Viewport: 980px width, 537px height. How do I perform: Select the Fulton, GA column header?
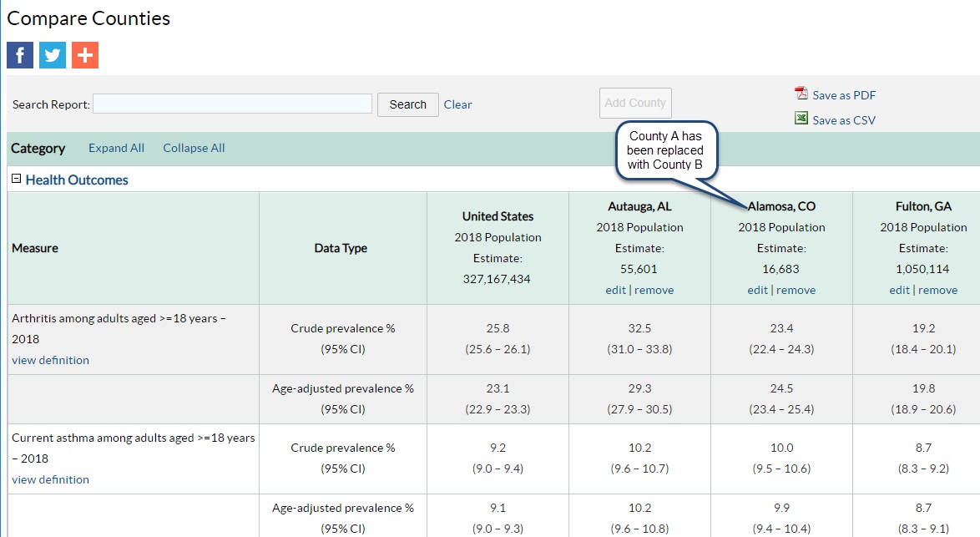pos(923,206)
